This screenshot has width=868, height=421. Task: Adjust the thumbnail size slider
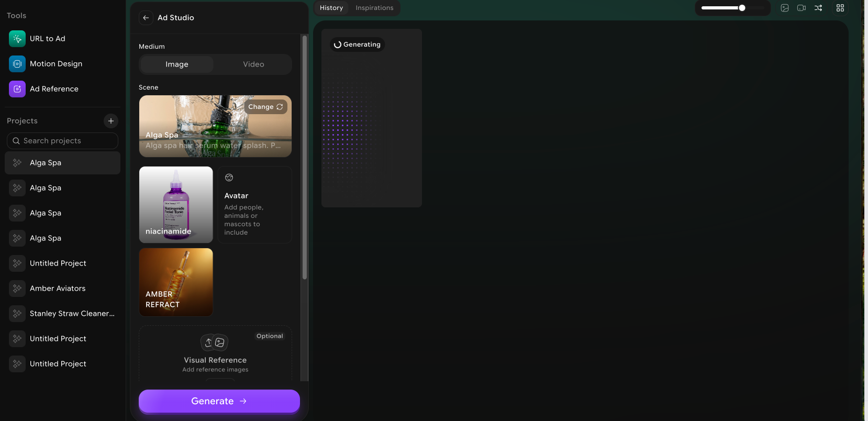pos(732,8)
